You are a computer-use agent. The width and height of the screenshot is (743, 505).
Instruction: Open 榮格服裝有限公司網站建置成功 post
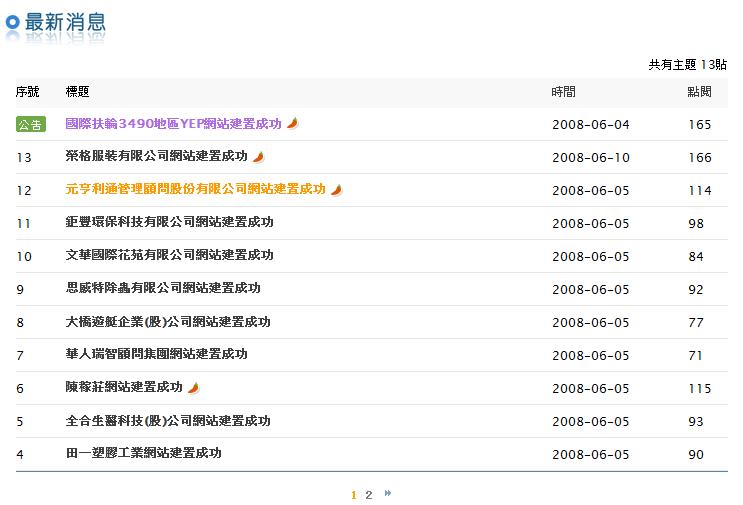(156, 157)
